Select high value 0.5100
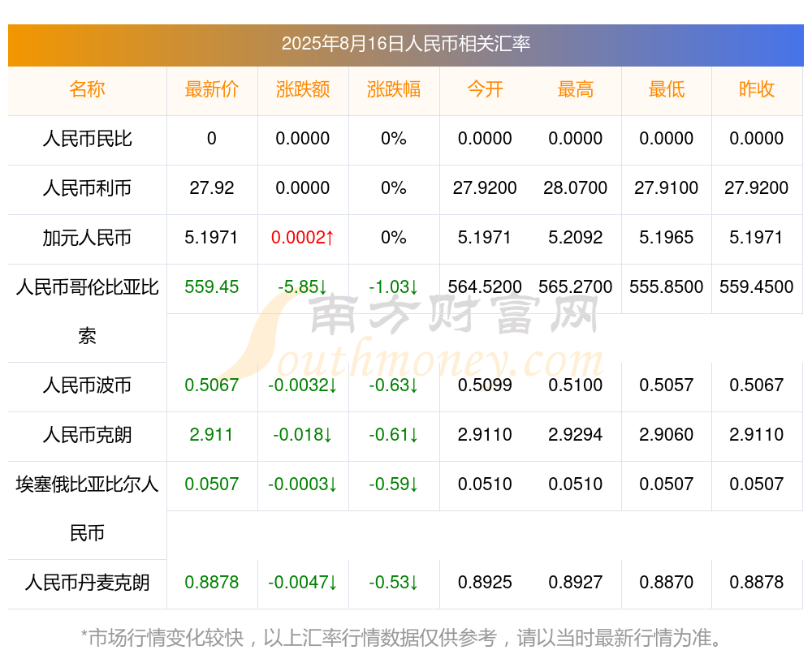The image size is (812, 663). (576, 385)
